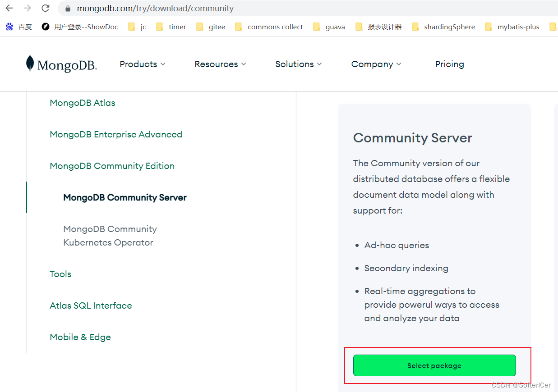This screenshot has height=392, width=558.
Task: Expand the Solutions menu
Action: [x=299, y=64]
